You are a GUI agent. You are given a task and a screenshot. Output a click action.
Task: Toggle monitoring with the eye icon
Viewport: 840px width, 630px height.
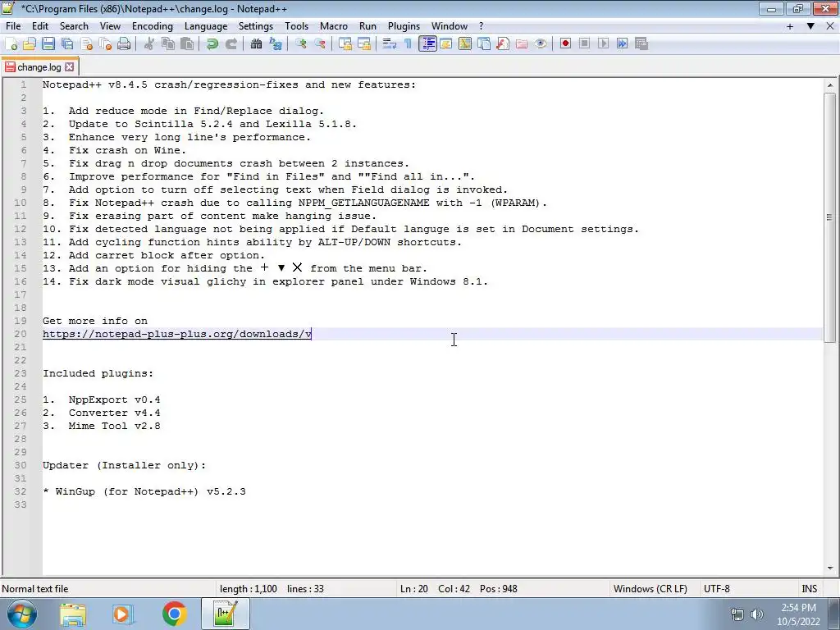point(541,44)
